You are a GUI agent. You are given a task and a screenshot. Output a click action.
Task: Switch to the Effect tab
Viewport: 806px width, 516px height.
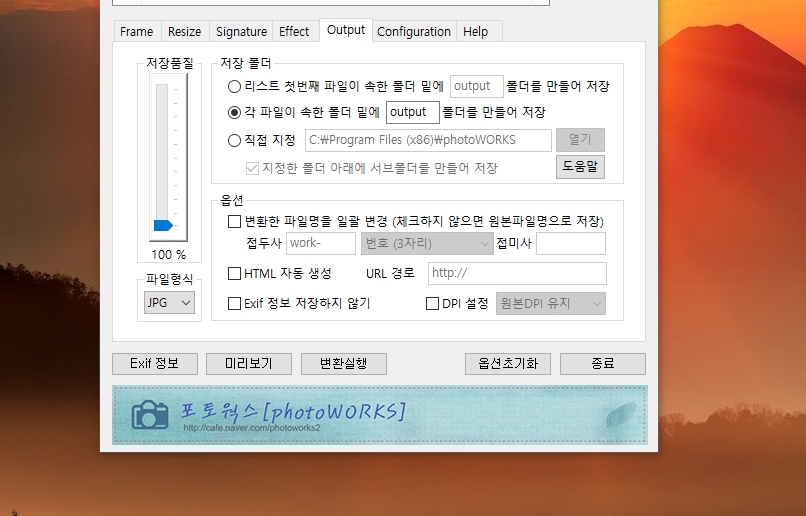pos(294,31)
